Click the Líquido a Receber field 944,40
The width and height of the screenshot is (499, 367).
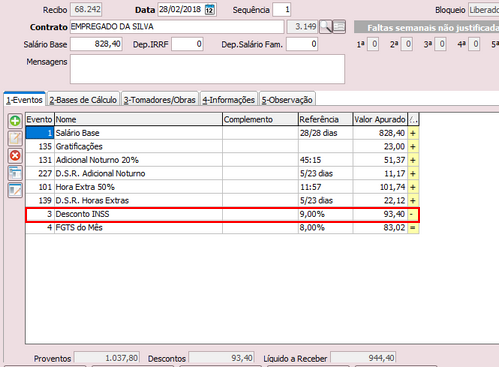[363, 358]
